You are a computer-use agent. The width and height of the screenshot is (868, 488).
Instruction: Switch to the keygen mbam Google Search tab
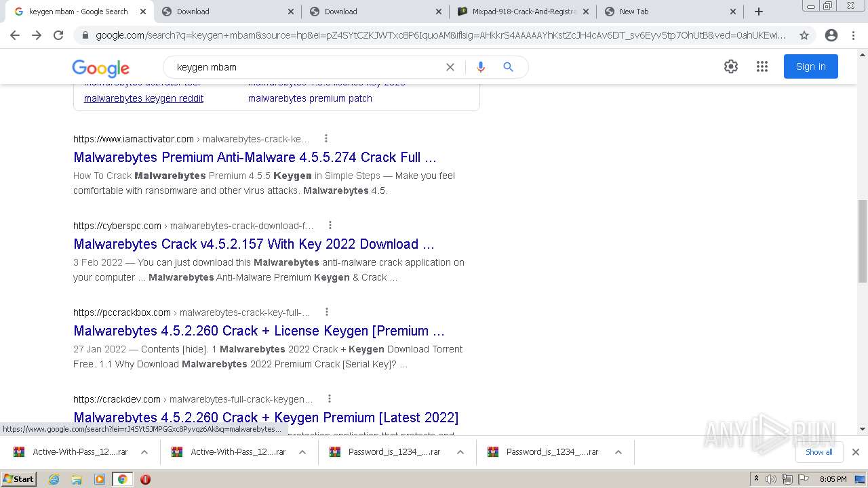(78, 12)
